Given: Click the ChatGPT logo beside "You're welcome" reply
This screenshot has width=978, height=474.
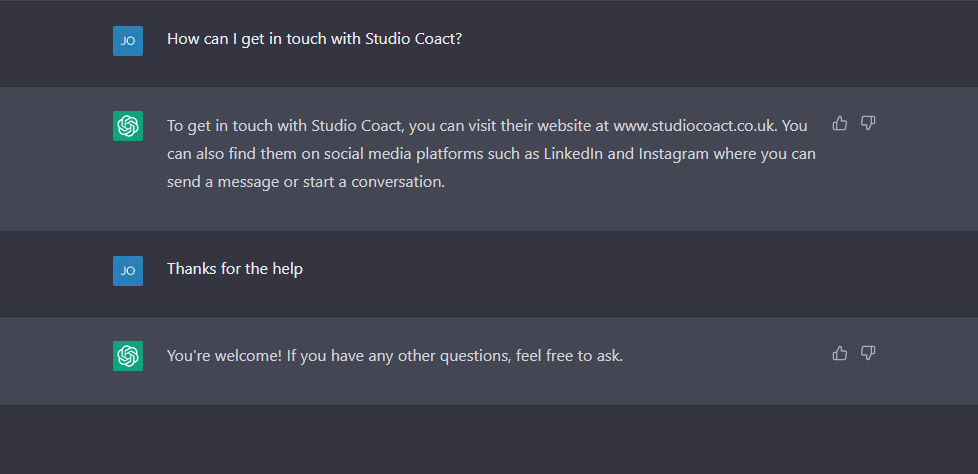Looking at the screenshot, I should (x=128, y=356).
